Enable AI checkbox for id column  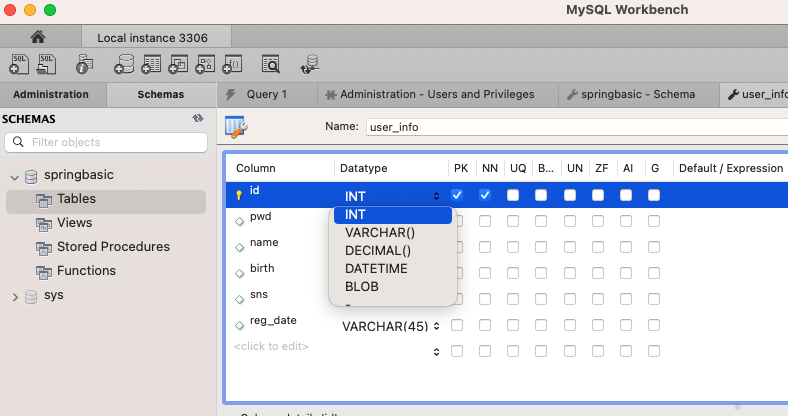(626, 195)
